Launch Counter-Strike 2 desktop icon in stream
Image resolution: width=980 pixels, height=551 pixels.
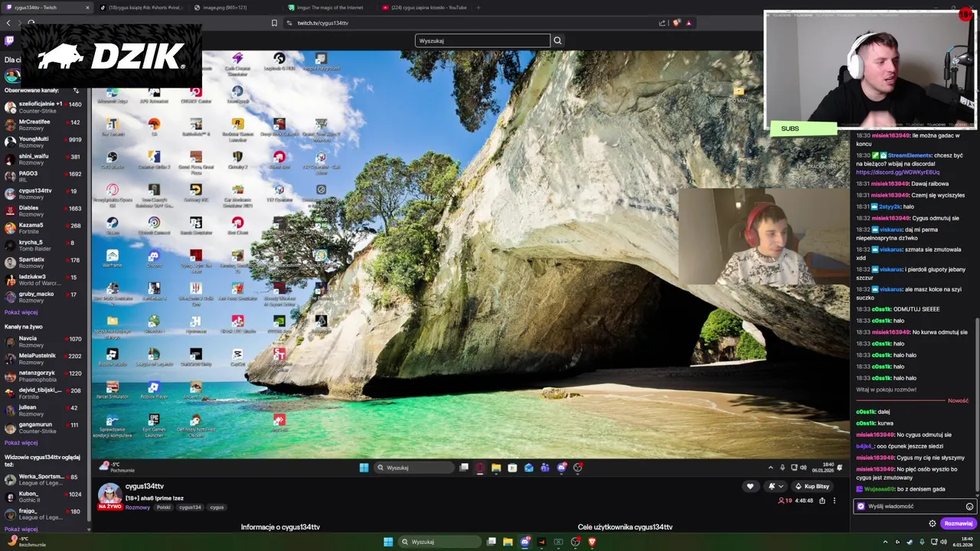point(154,160)
